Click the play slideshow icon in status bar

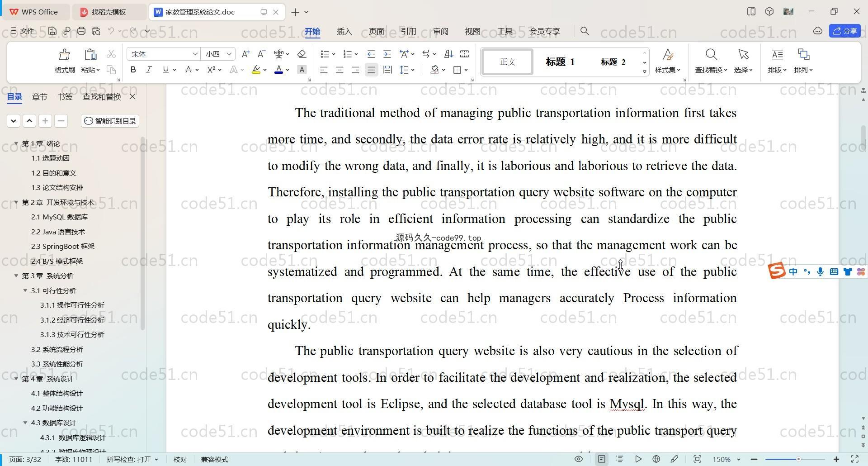point(638,459)
